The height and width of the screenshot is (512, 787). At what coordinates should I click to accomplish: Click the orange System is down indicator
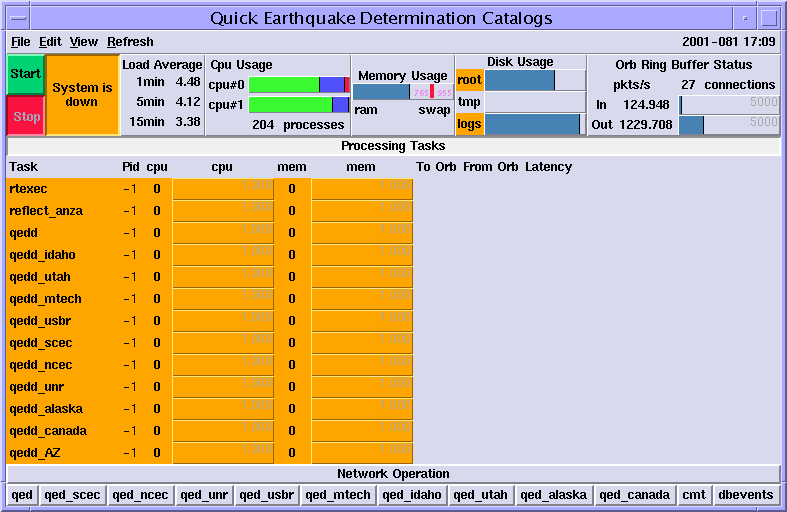[x=83, y=95]
